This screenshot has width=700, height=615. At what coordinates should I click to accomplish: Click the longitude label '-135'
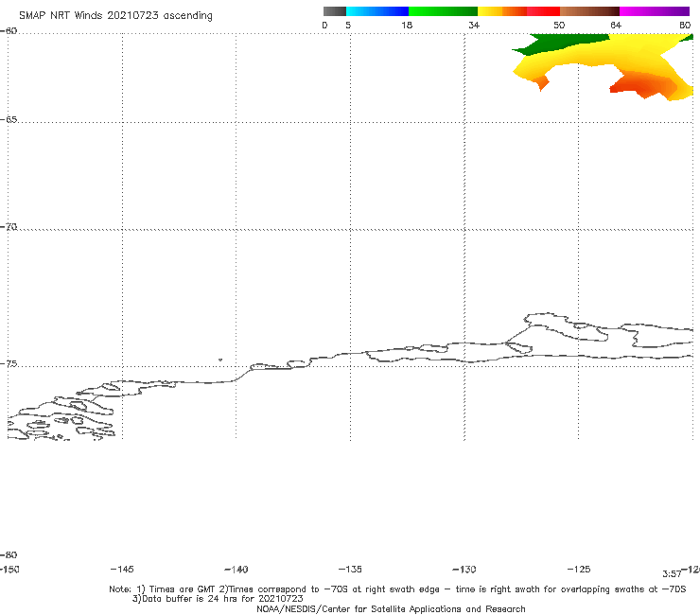click(350, 570)
